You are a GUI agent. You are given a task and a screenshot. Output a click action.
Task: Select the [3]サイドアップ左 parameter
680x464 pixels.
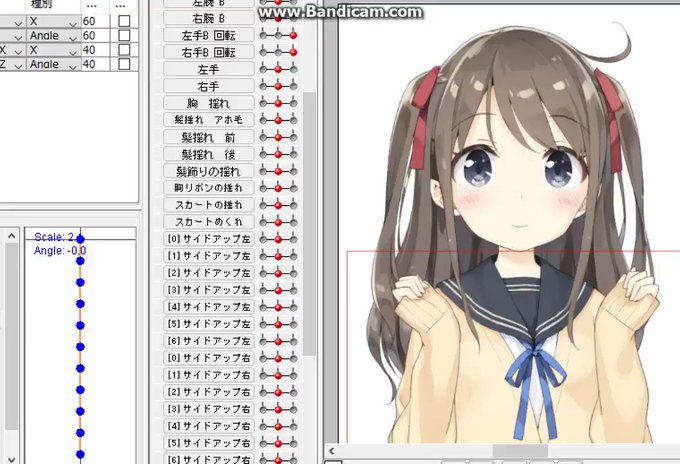(x=209, y=290)
